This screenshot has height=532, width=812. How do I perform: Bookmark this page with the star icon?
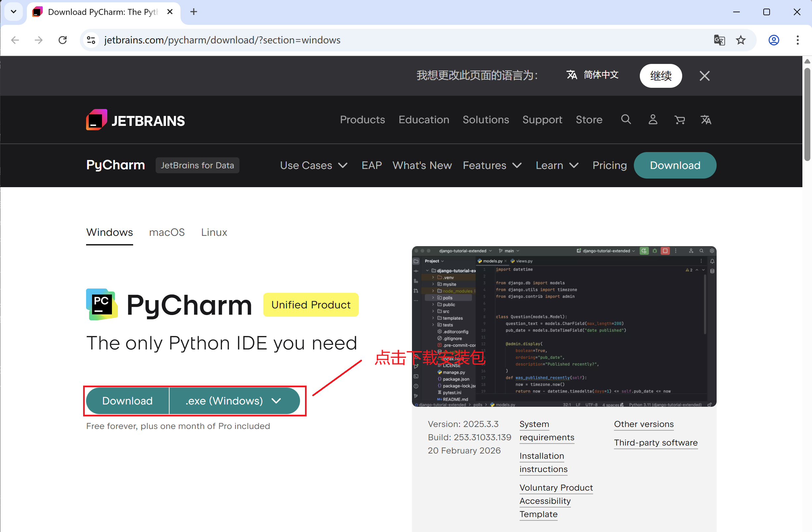(741, 40)
